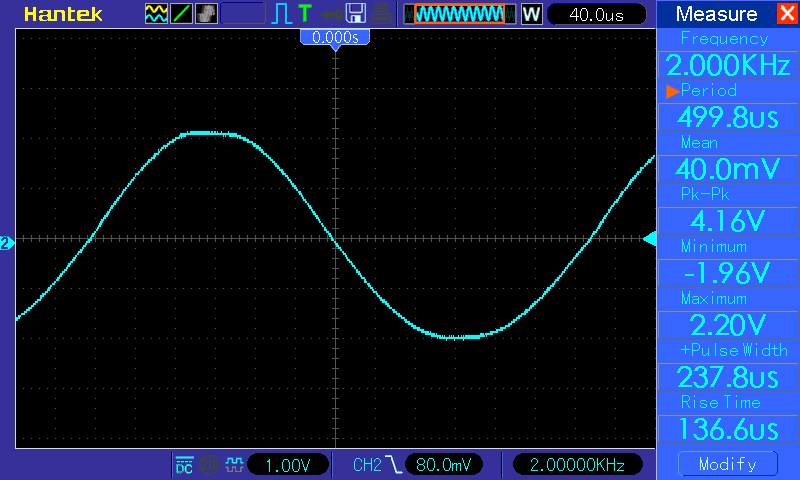Click the 40.0mV mean value box
Screen dimensions: 800x480
[x=728, y=169]
